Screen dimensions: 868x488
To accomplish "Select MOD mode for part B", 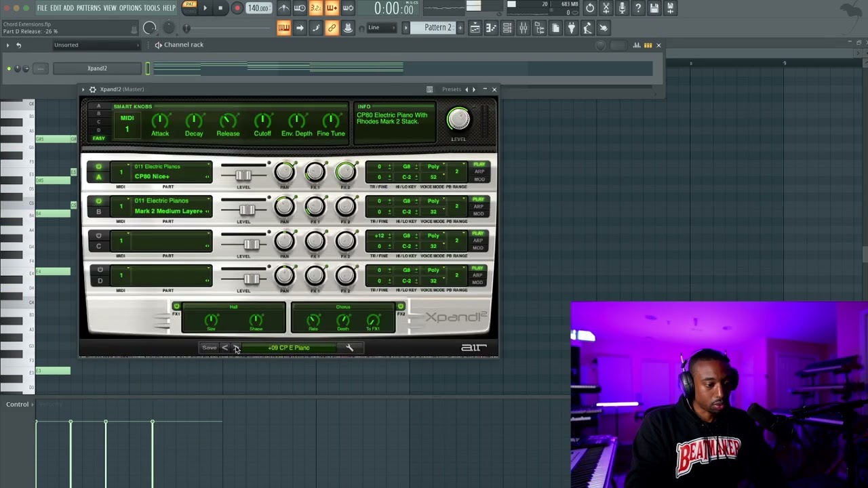I will click(x=479, y=213).
